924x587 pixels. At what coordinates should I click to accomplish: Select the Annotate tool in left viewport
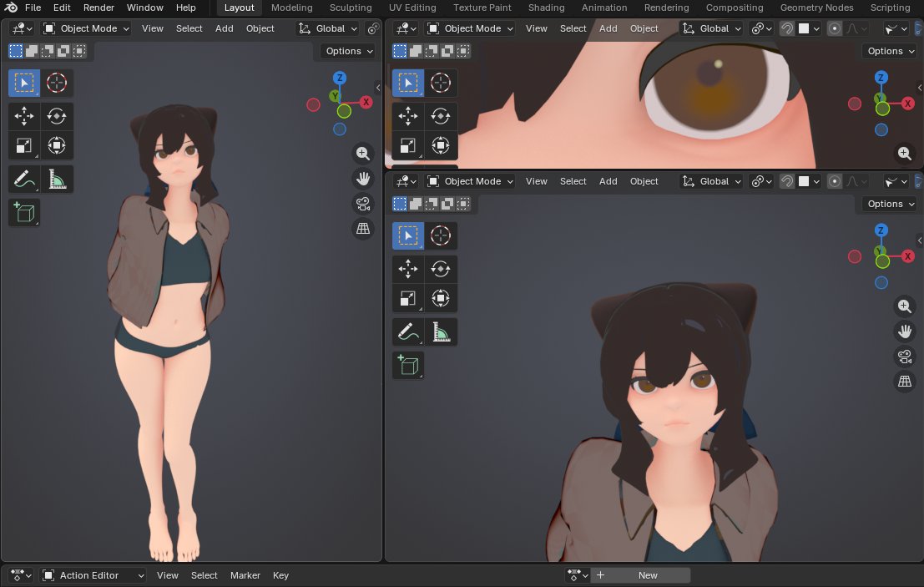click(24, 179)
